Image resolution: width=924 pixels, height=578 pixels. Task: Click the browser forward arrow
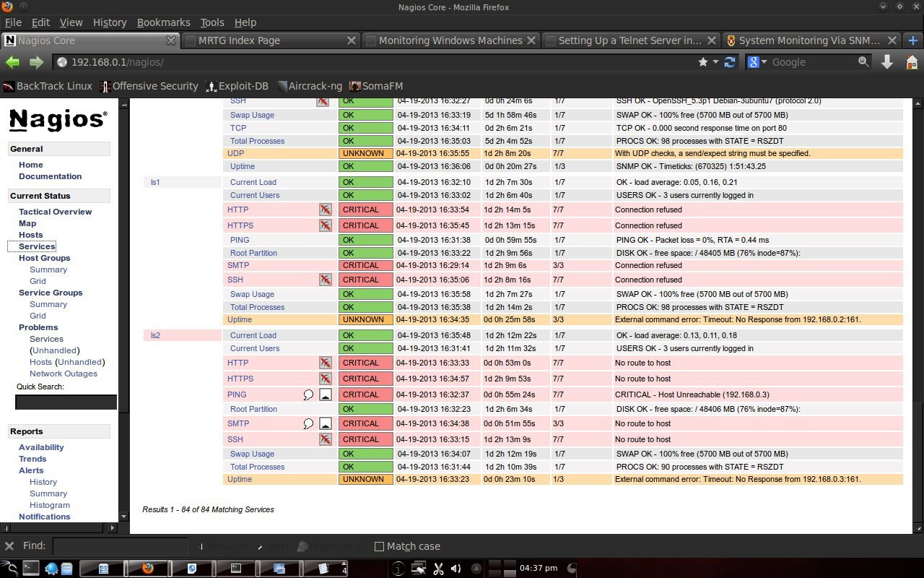(36, 63)
